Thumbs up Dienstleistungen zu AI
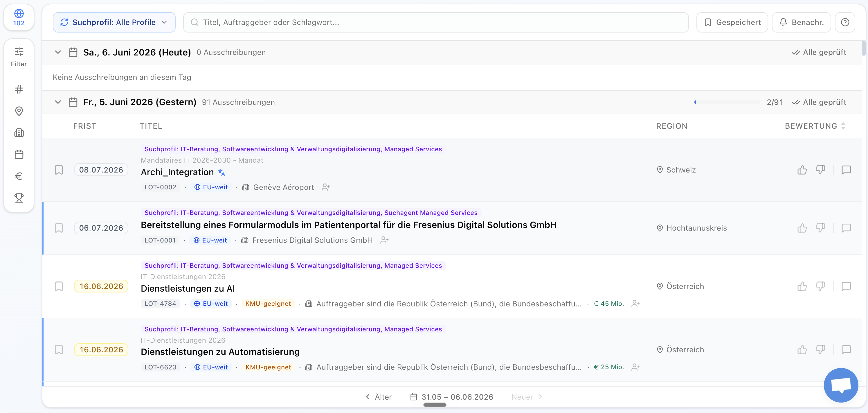868x413 pixels. 802,286
